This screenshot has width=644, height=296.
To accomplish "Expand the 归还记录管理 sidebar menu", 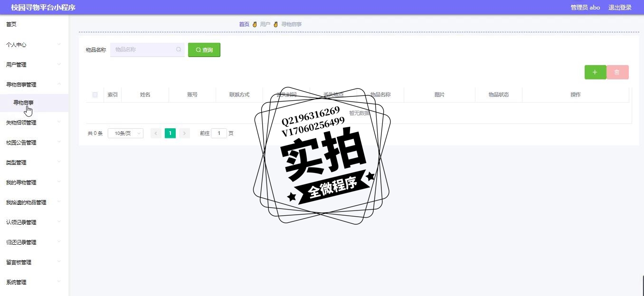I will point(34,242).
